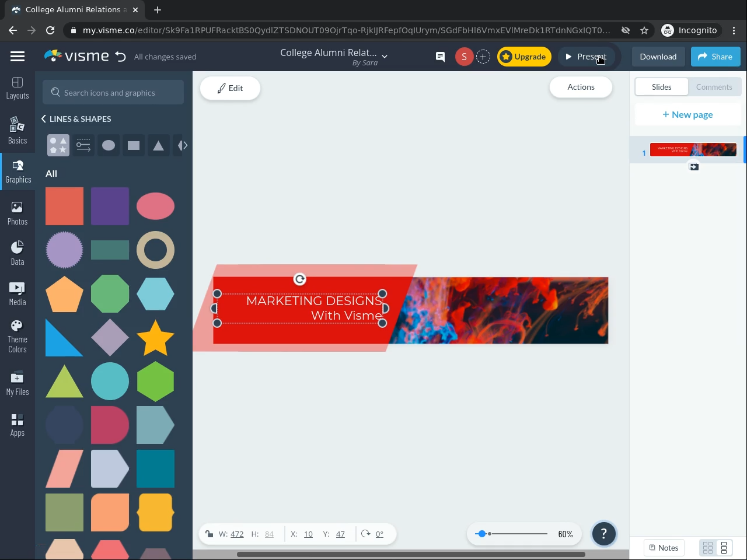Image resolution: width=747 pixels, height=560 pixels.
Task: Insert the coral red square shape
Action: [64, 206]
